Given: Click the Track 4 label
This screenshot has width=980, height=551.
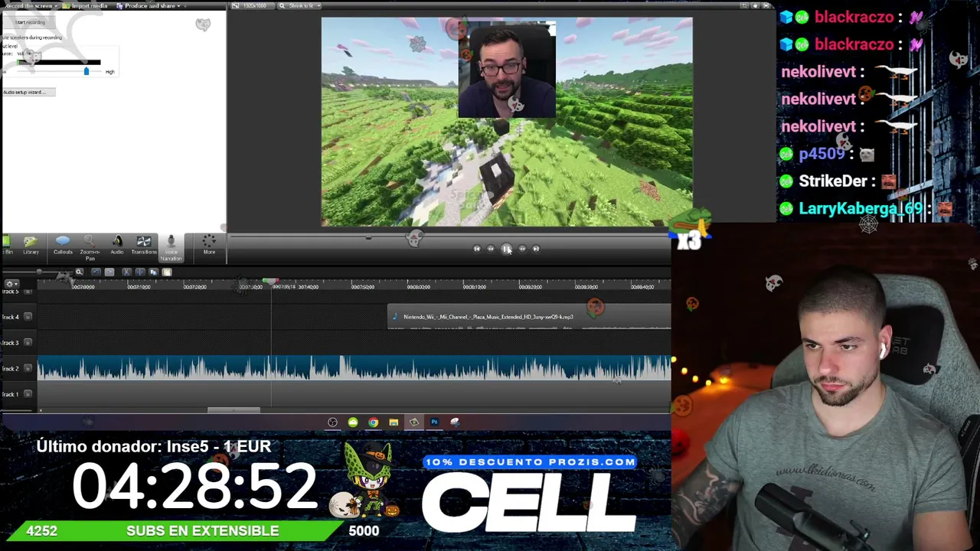Looking at the screenshot, I should (x=10, y=317).
